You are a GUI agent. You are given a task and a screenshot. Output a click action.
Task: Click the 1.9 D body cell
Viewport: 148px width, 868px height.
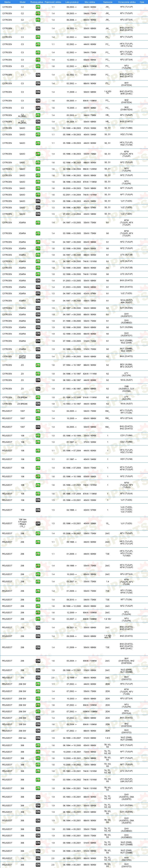pos(107,738)
